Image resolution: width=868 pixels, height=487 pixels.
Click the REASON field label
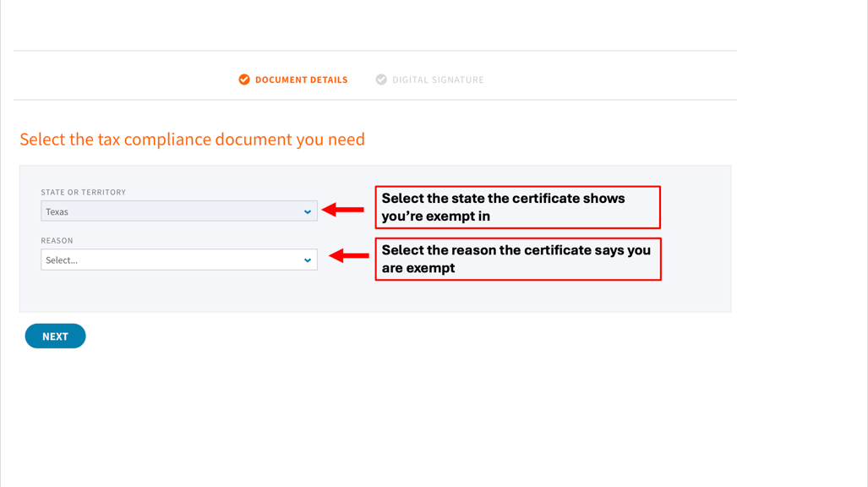point(57,240)
